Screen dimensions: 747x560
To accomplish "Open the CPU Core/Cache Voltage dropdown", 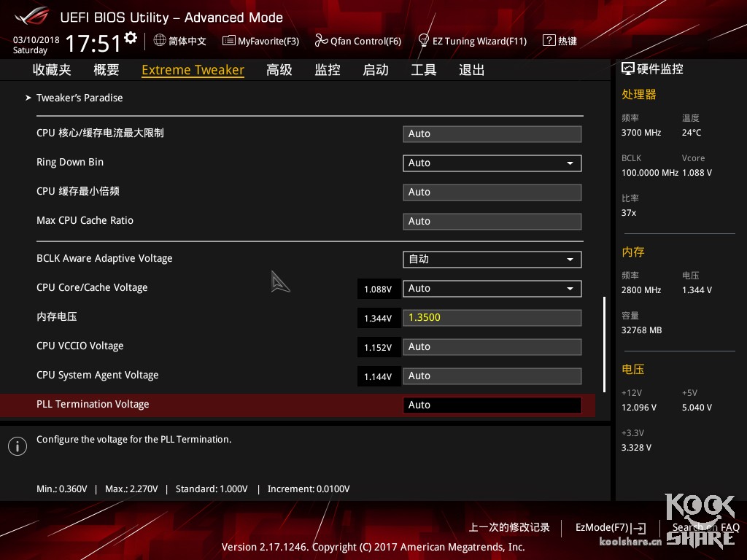I will 570,288.
